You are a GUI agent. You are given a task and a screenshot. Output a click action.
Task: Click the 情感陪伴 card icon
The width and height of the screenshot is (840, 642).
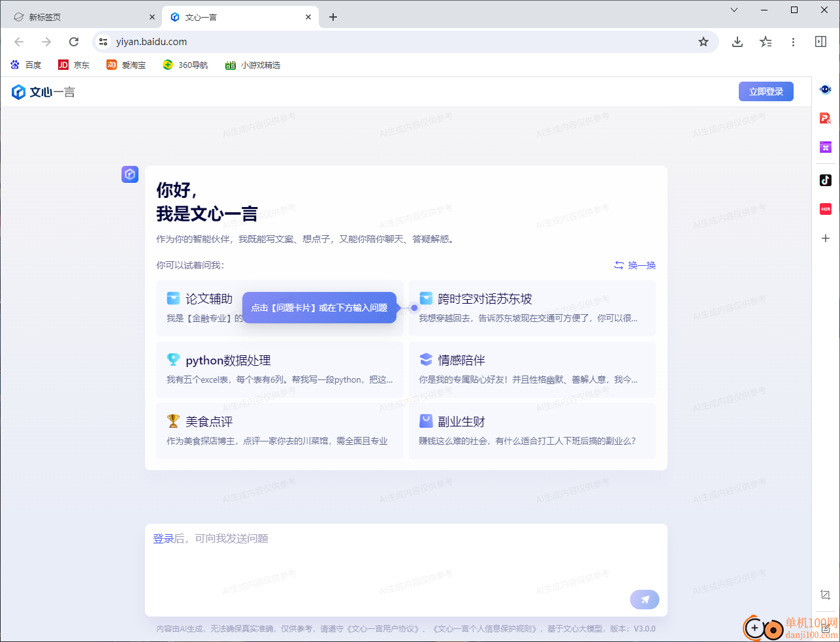click(x=426, y=360)
